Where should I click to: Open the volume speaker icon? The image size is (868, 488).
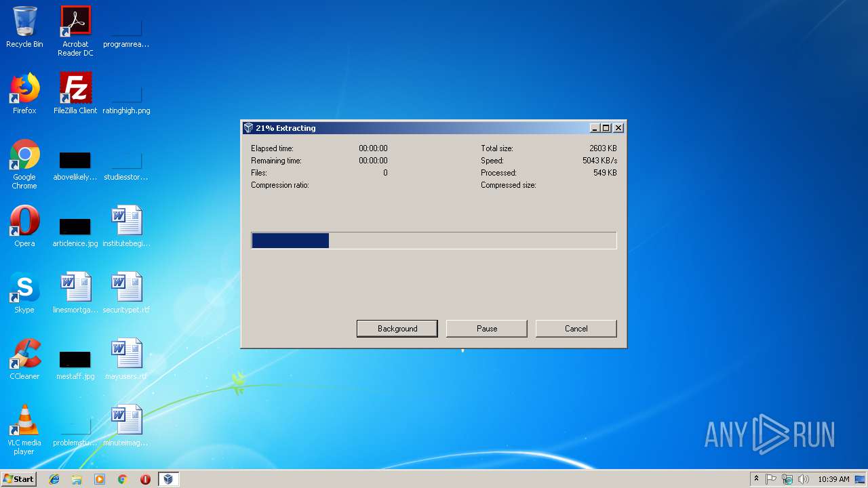click(x=804, y=479)
